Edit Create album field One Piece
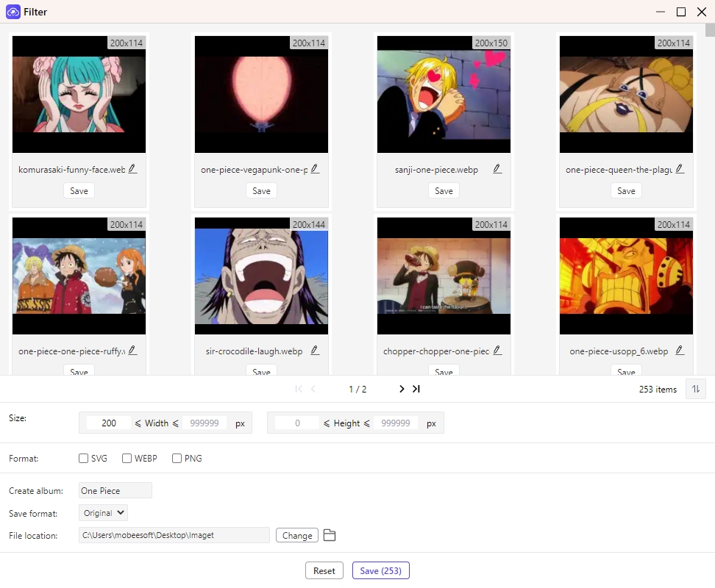This screenshot has height=588, width=715. tap(115, 490)
